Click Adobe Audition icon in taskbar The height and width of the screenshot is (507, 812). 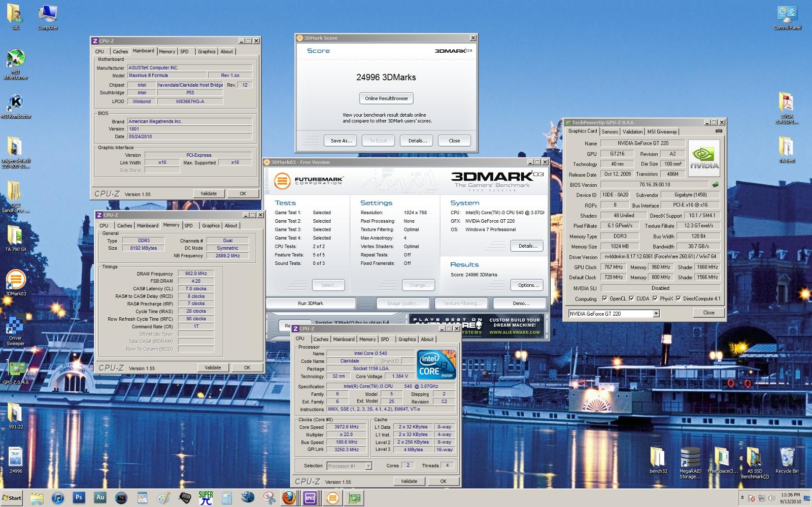(x=100, y=498)
